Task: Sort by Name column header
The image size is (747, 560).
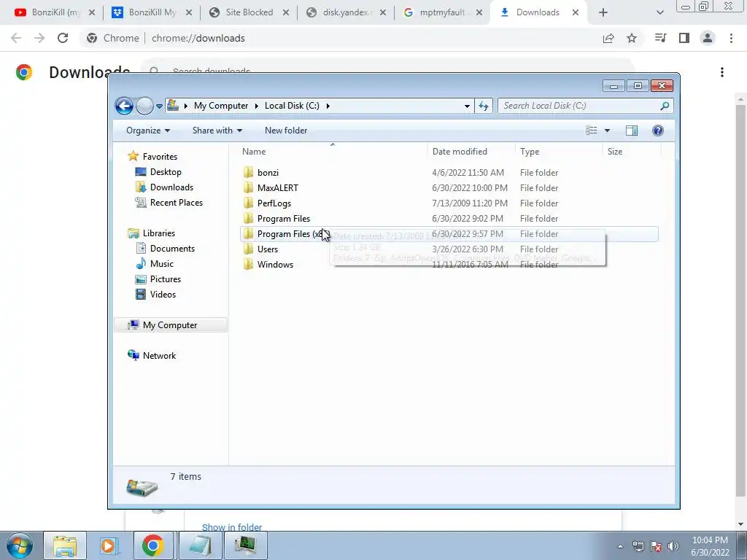Action: [x=254, y=152]
